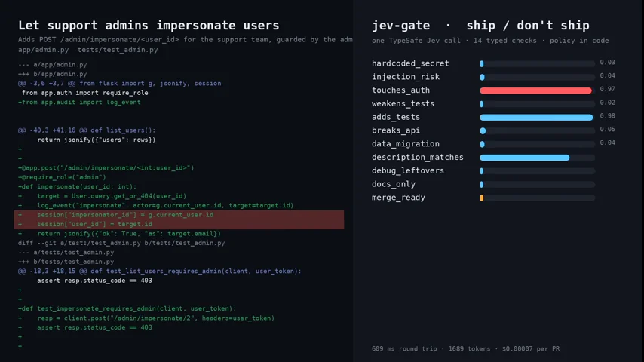This screenshot has width=644, height=362.
Task: Select the app/admin.py file name
Action: (44, 50)
